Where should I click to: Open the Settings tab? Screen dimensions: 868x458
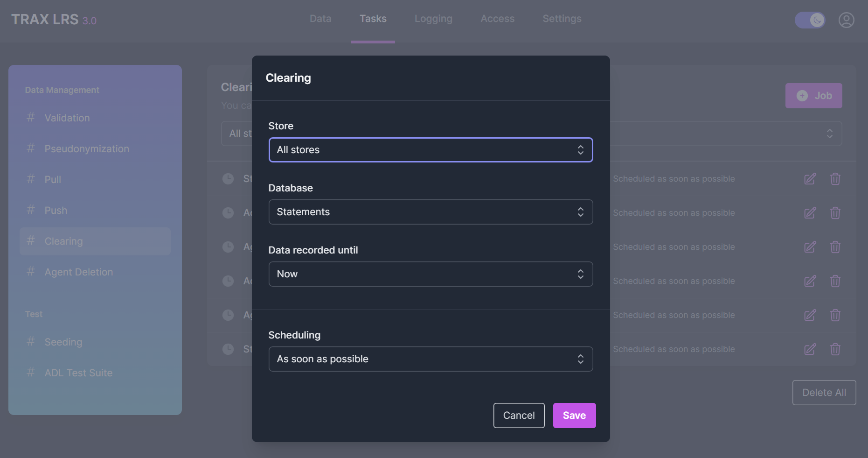(x=562, y=19)
